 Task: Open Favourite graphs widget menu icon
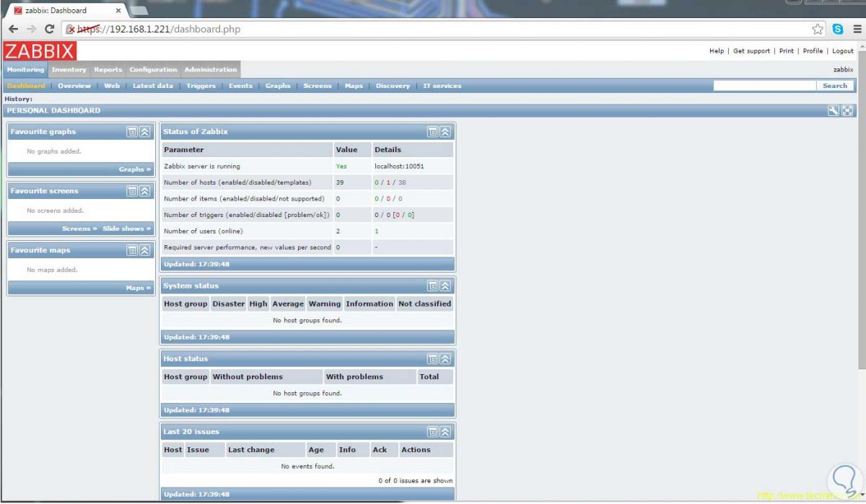click(132, 131)
